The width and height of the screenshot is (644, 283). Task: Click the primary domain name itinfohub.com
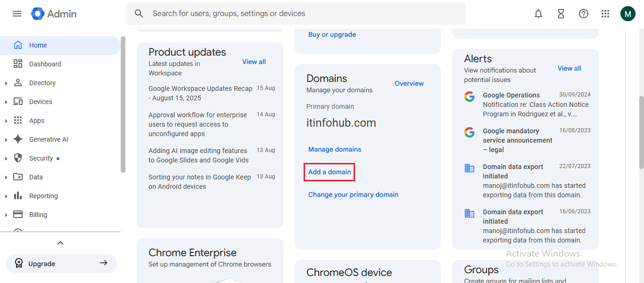[341, 123]
